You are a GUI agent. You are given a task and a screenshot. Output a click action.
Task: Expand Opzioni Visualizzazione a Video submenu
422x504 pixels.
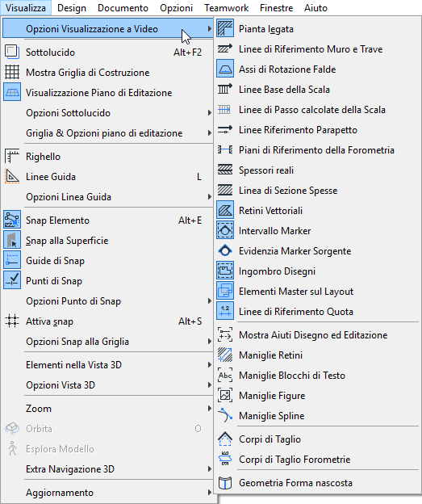pos(108,28)
